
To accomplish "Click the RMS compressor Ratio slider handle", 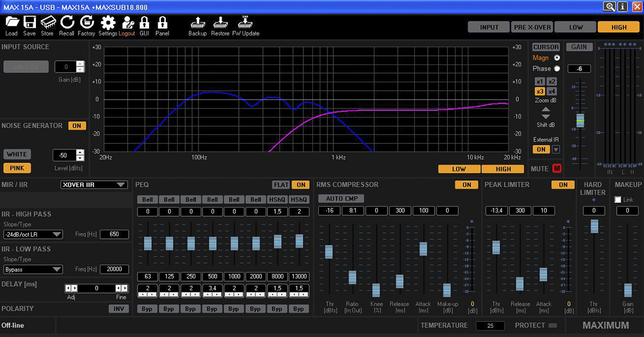I will click(x=352, y=277).
